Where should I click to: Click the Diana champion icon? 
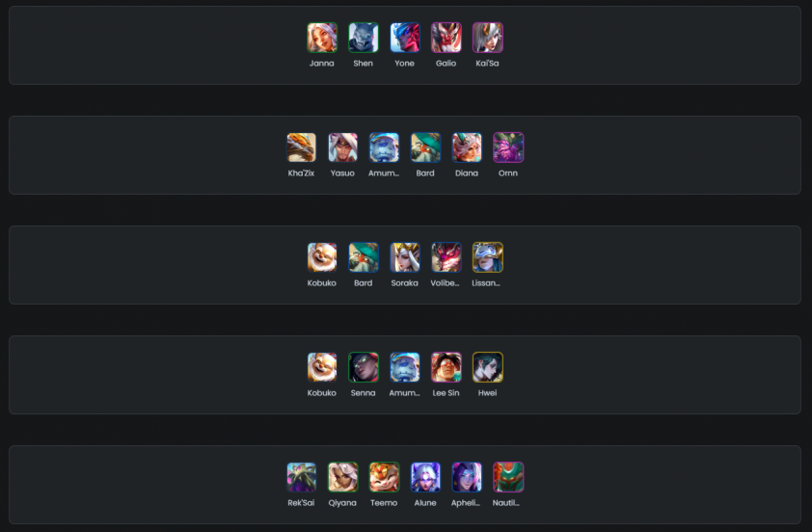(x=467, y=147)
